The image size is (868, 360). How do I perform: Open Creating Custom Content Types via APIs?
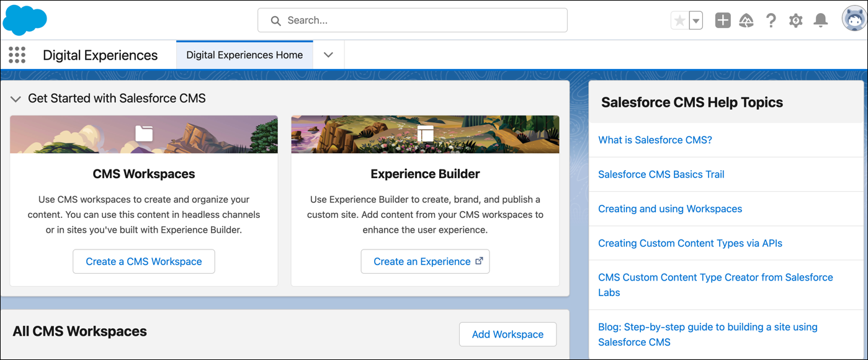coord(690,243)
